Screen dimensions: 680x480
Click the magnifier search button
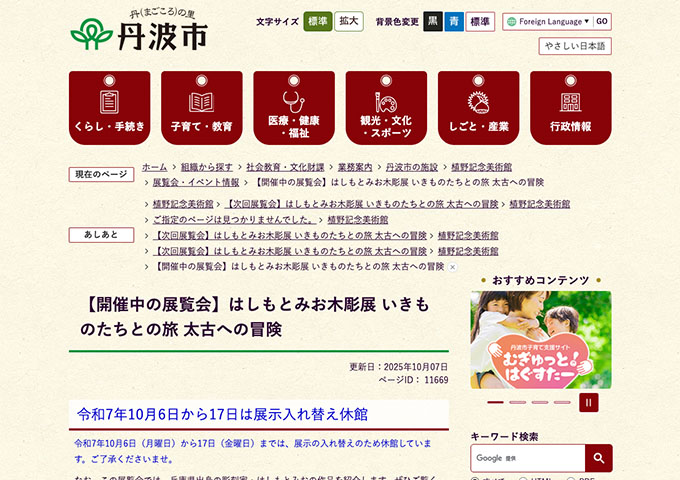coord(599,458)
